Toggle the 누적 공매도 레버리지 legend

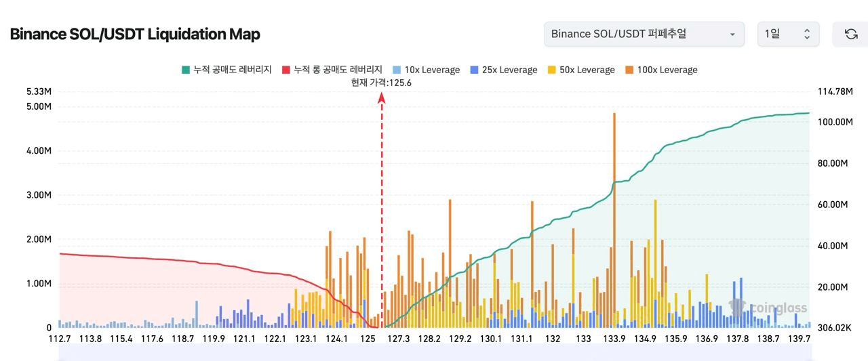(x=226, y=70)
